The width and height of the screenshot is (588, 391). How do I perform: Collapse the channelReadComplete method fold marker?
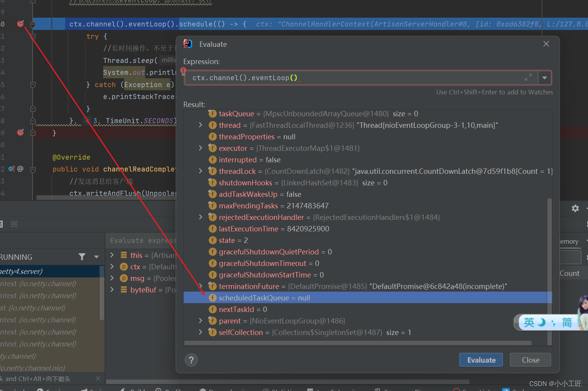click(33, 169)
